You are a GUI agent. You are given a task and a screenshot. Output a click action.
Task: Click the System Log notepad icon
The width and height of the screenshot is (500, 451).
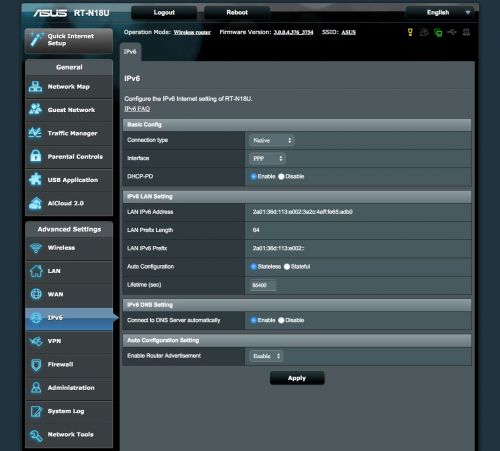pyautogui.click(x=36, y=411)
